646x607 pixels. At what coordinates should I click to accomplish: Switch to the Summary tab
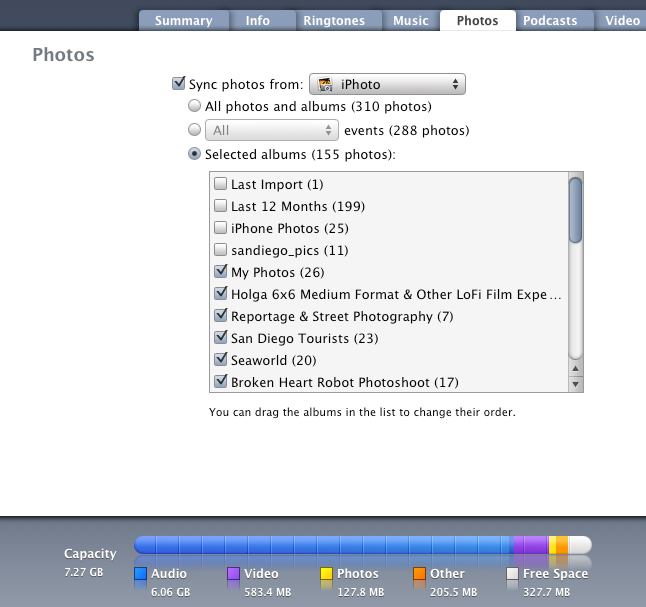(184, 21)
